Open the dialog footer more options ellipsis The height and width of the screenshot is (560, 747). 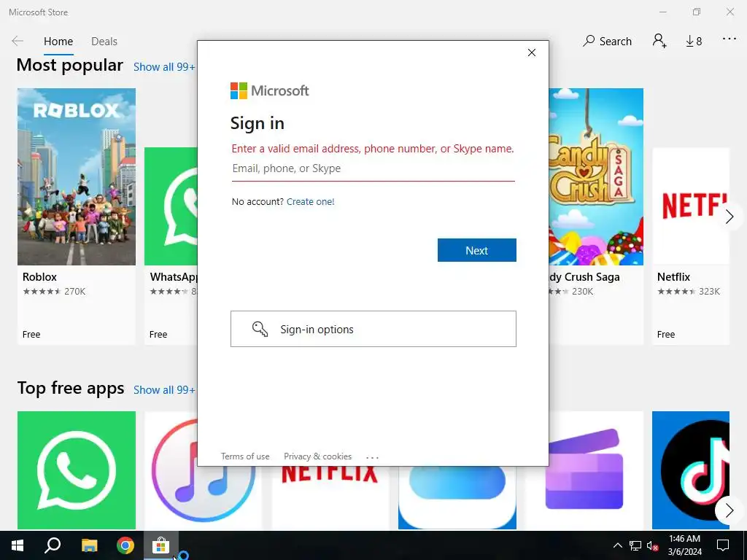pyautogui.click(x=372, y=457)
